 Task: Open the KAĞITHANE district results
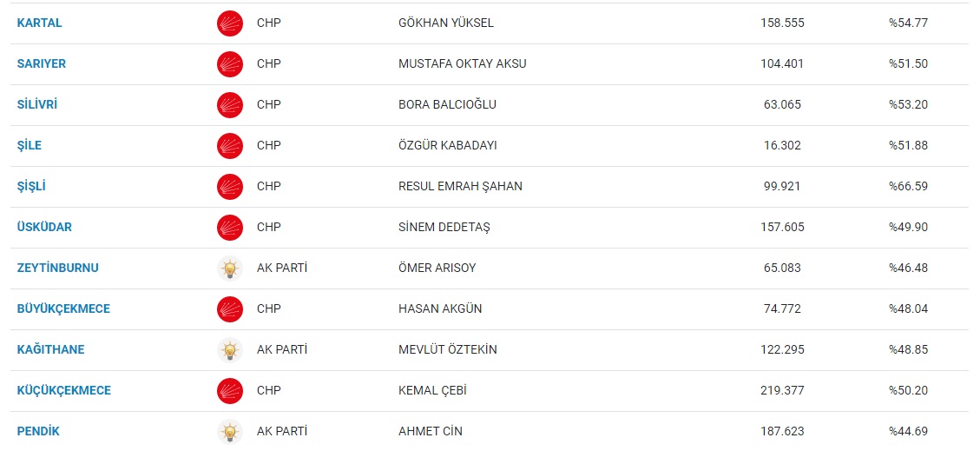[50, 349]
